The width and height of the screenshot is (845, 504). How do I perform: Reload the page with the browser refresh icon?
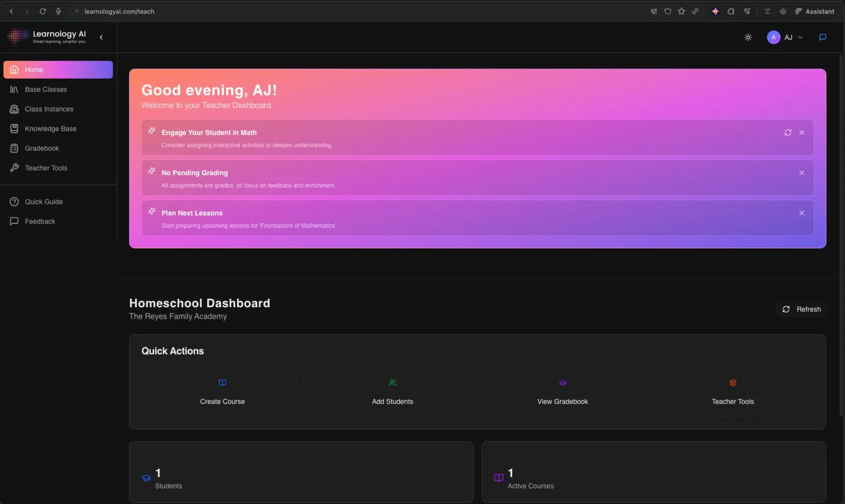[43, 11]
